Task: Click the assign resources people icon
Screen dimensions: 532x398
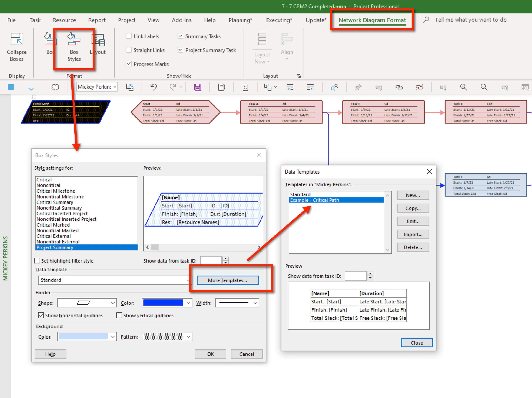Action: tap(334, 87)
